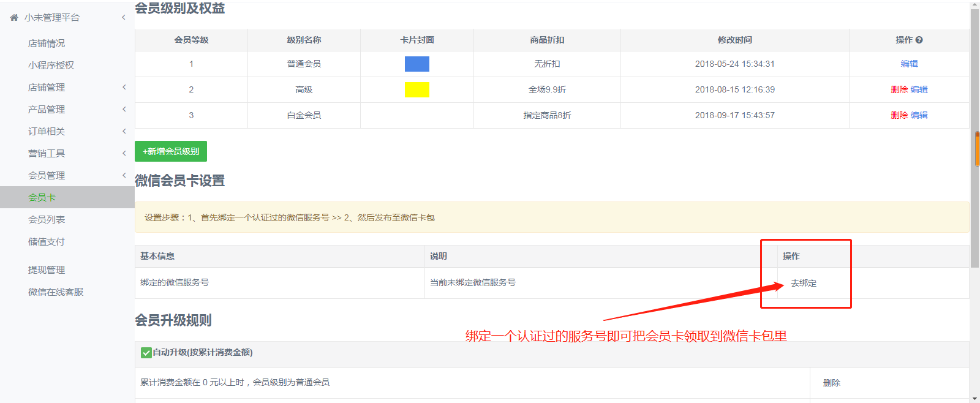Screen dimensions: 980x403
Task: Delete the 高级 member level
Action: pos(899,89)
